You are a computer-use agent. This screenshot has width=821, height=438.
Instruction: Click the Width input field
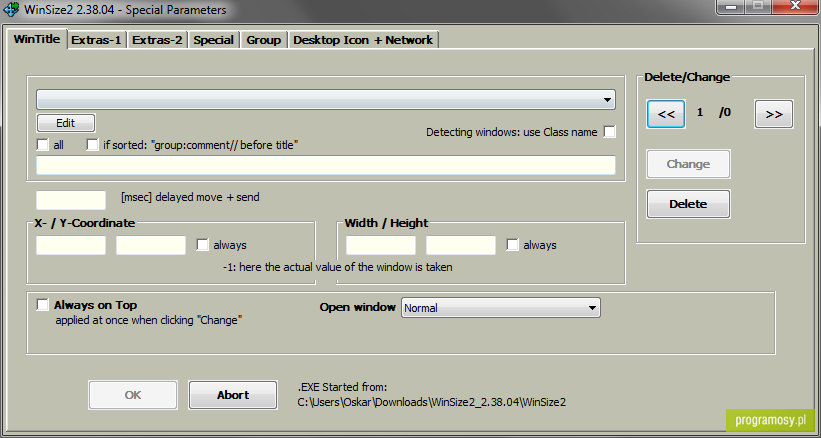(381, 245)
